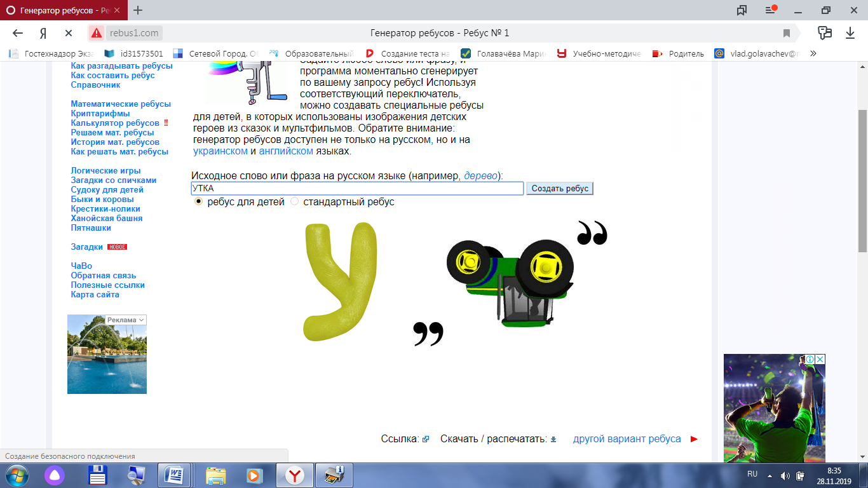Switch to Yandex Browser in the taskbar
Screen dimensions: 868x488
(x=295, y=475)
